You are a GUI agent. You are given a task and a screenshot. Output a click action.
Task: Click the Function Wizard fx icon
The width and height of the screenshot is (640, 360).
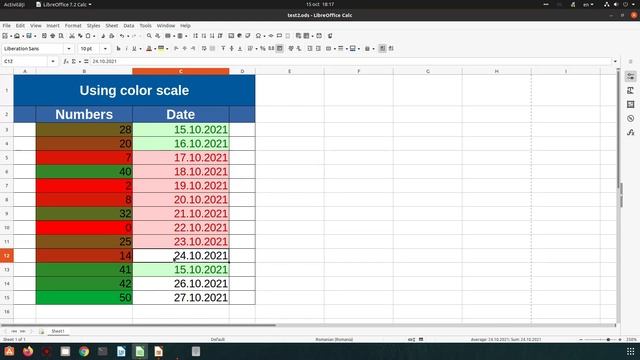66,61
